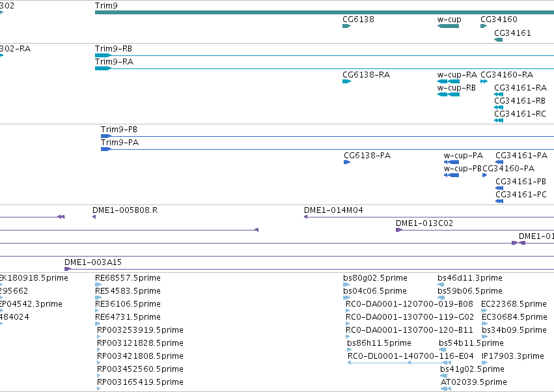Click the '302-RA' transcript label

coord(15,49)
